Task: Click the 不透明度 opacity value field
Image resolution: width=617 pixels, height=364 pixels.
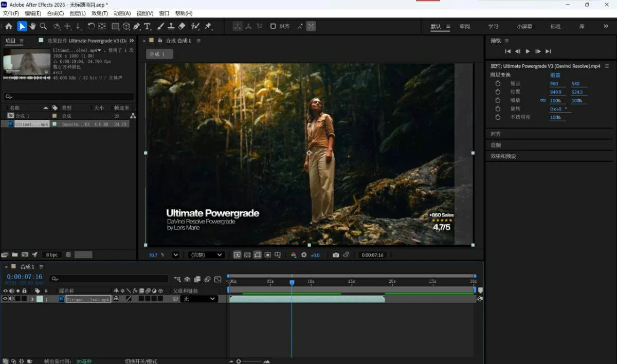Action: [x=555, y=117]
